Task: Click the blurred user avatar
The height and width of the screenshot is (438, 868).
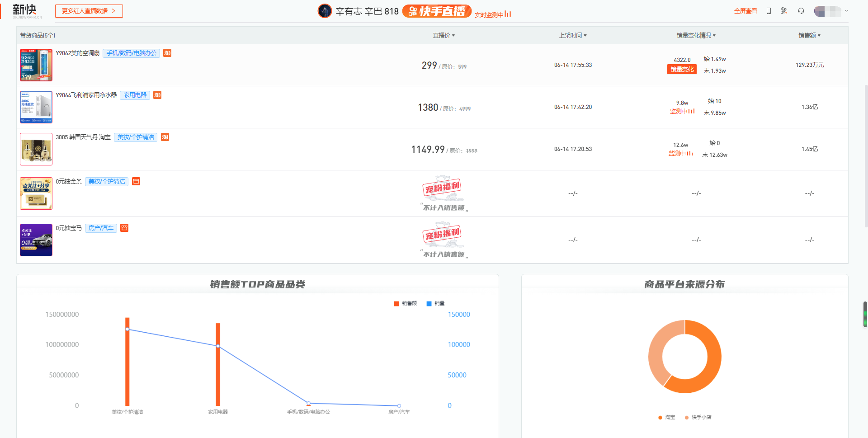Action: tap(827, 11)
